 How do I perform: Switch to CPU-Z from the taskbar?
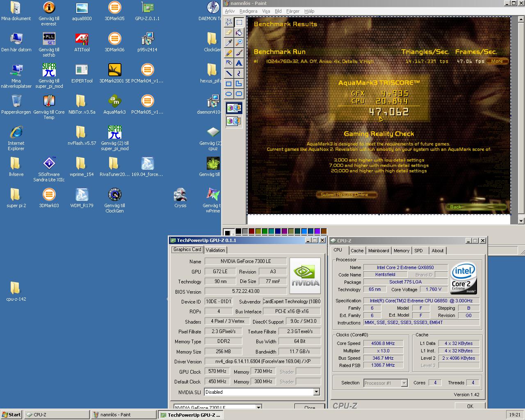pos(57,415)
